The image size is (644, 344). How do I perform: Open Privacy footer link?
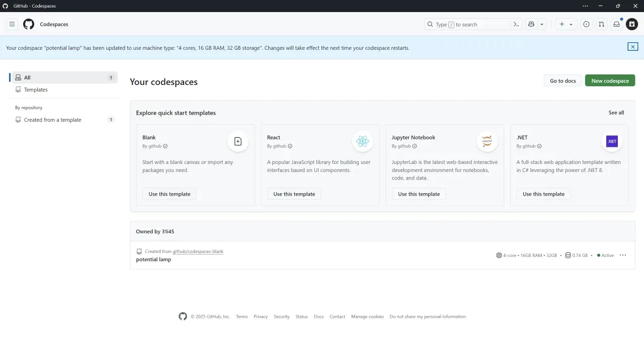tap(261, 317)
